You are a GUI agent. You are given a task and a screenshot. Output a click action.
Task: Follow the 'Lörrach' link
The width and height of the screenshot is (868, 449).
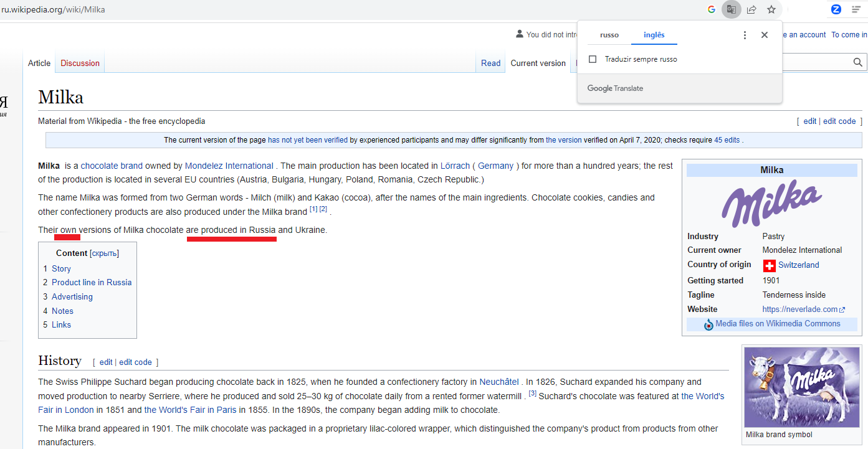click(455, 166)
